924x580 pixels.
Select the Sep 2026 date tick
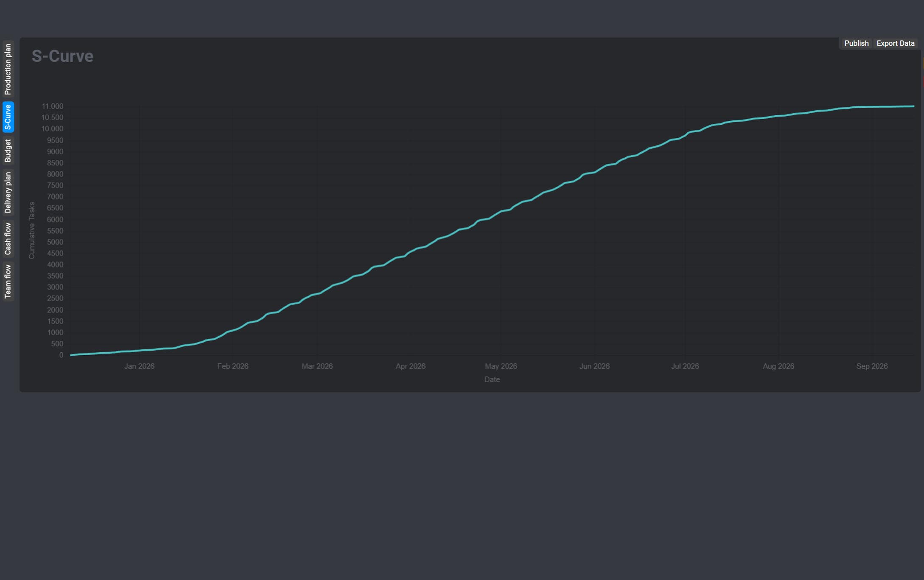pyautogui.click(x=871, y=366)
